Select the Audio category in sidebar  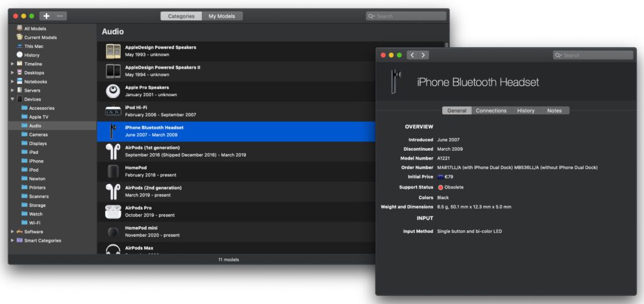pyautogui.click(x=52, y=126)
